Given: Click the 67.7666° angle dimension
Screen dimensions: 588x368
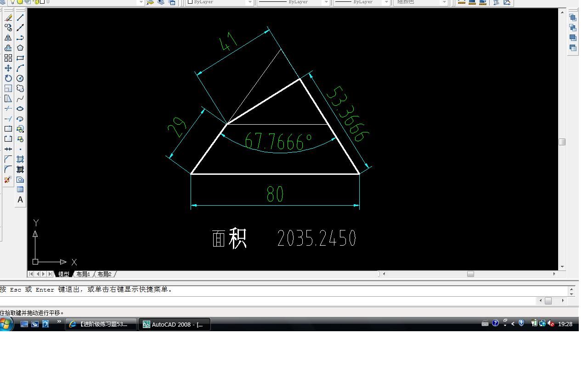Looking at the screenshot, I should coord(279,142).
